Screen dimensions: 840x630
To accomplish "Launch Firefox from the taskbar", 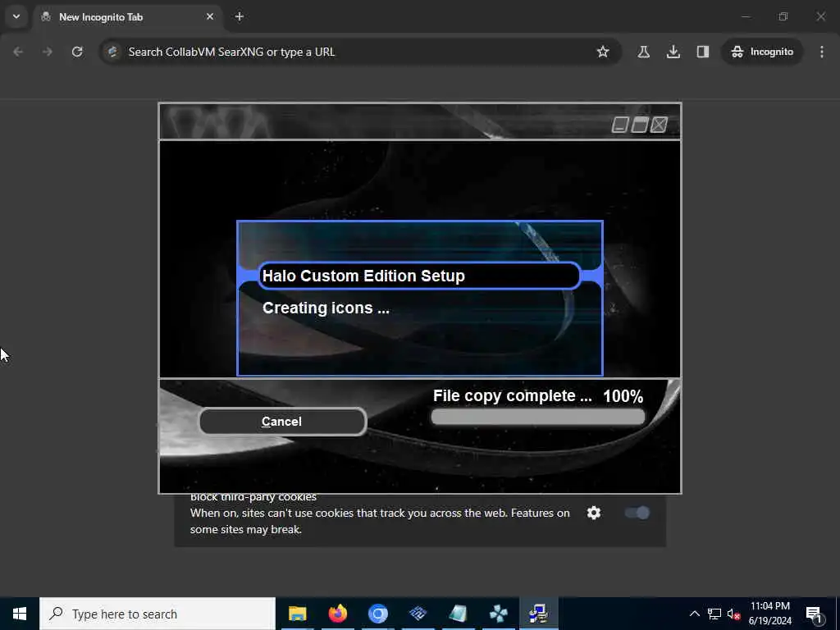I will point(337,614).
